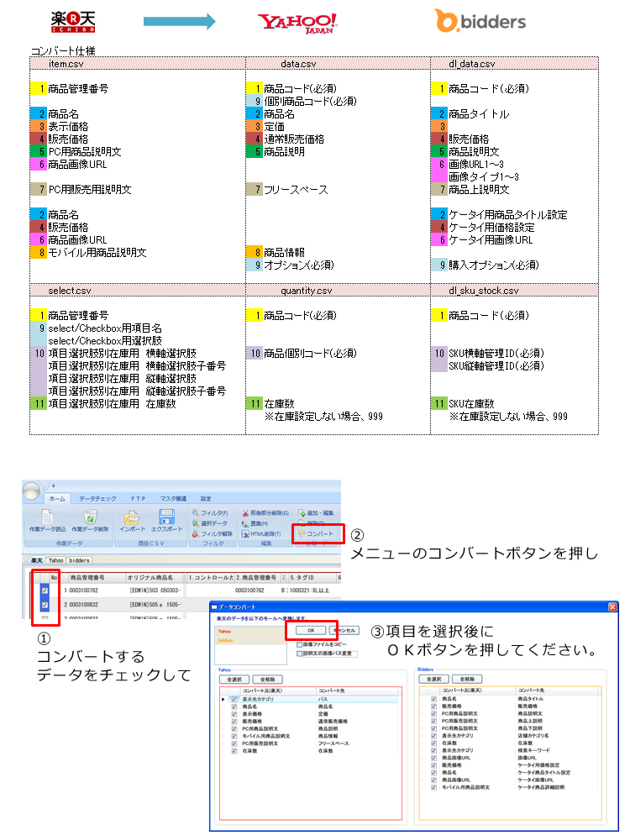The height and width of the screenshot is (840, 630).
Task: Click 追加・編集 in the ribbon
Action: pos(316,513)
